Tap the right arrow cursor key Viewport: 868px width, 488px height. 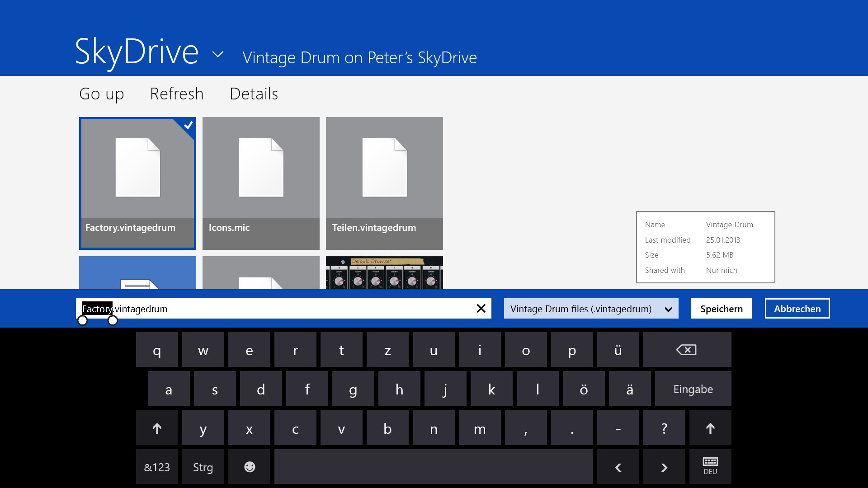664,467
